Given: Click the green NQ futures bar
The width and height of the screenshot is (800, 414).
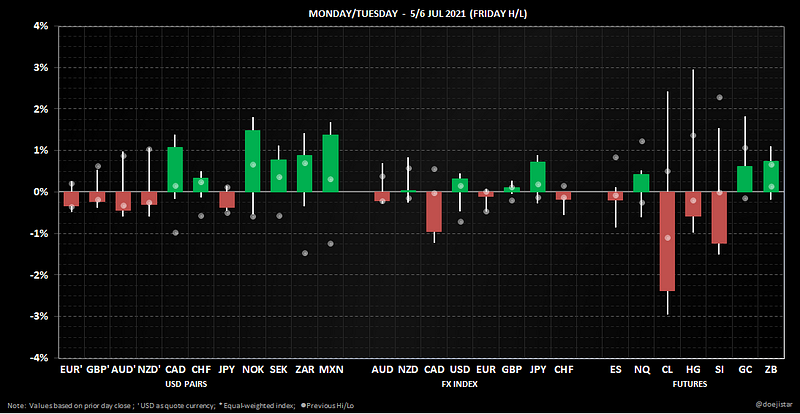Looking at the screenshot, I should click(x=641, y=183).
